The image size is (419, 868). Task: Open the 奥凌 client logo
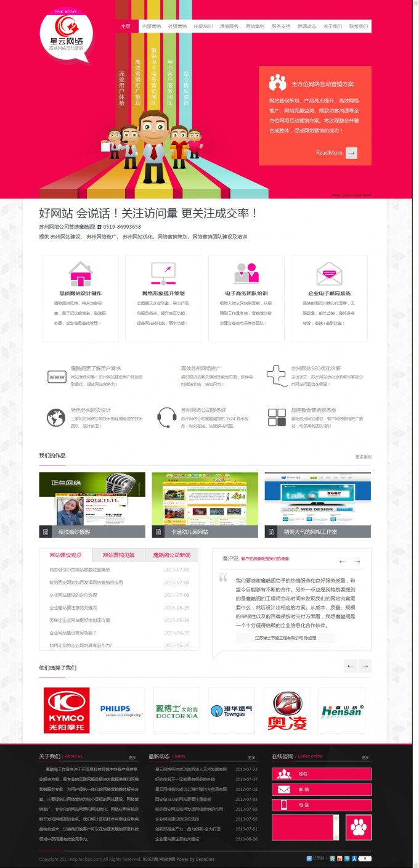click(x=287, y=710)
